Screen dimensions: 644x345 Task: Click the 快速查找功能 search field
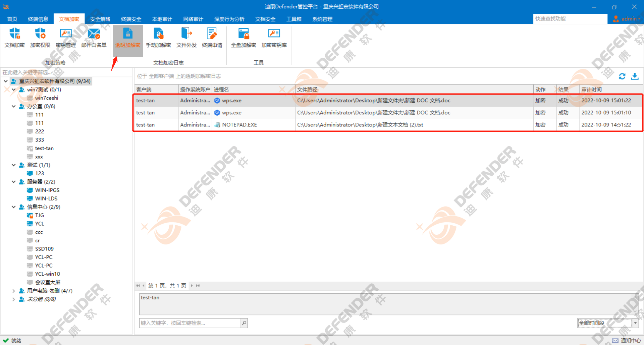570,19
